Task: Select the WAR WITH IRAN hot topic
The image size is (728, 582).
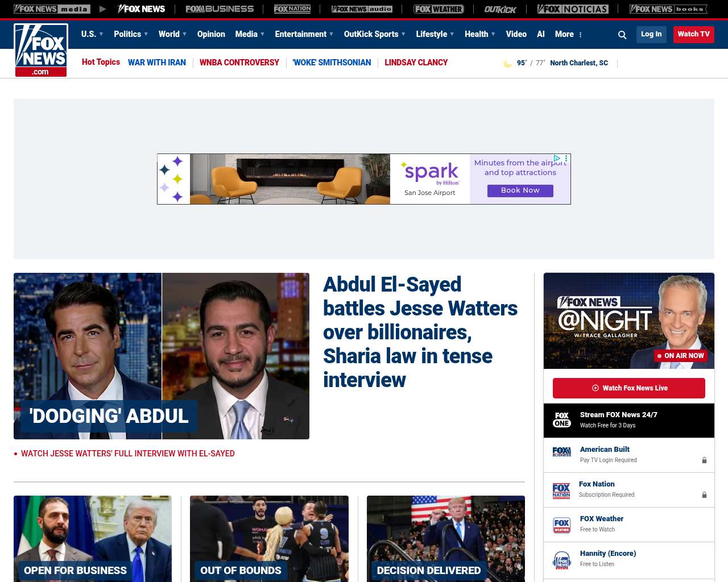Action: 157,63
